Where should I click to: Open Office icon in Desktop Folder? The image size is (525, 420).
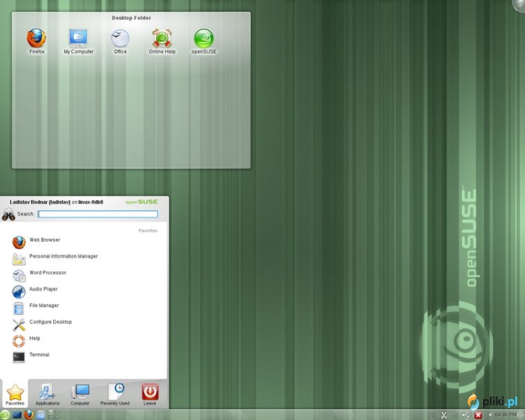click(120, 41)
